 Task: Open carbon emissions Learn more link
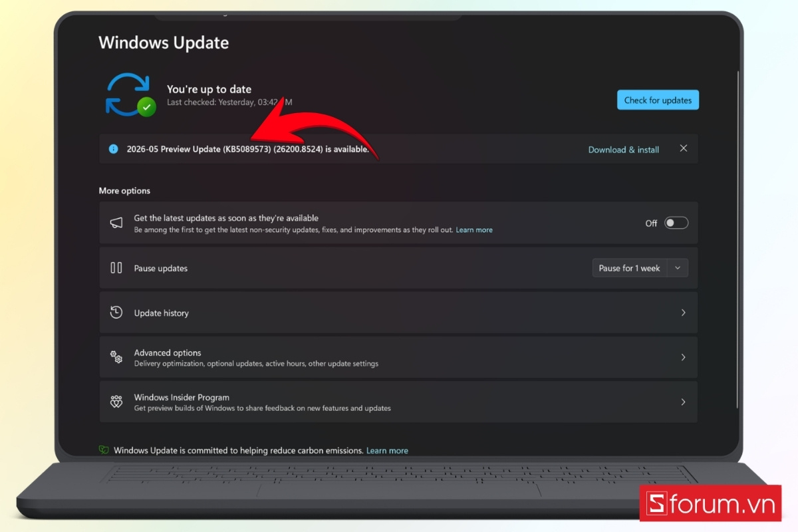tap(387, 450)
